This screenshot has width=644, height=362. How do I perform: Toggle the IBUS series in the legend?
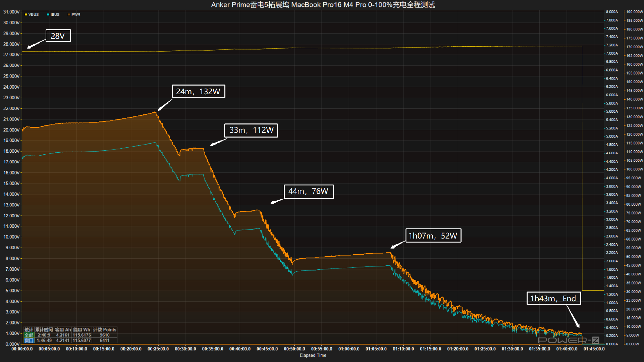pyautogui.click(x=53, y=15)
